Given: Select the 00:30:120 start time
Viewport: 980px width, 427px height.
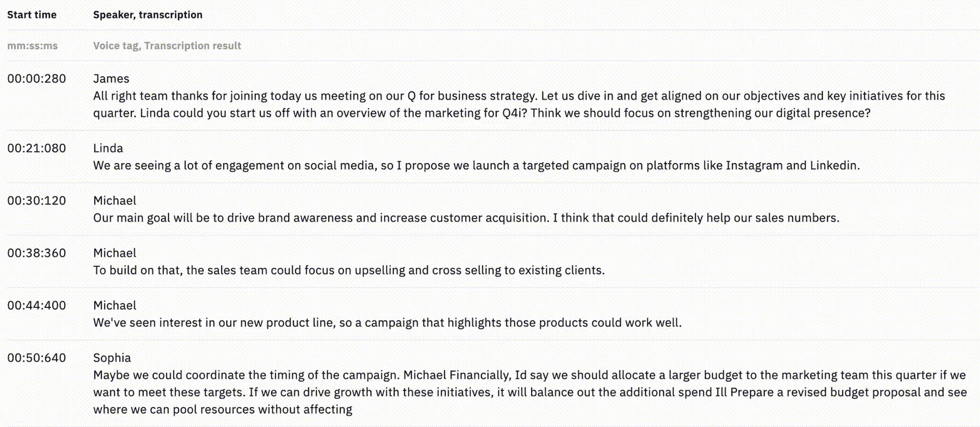Looking at the screenshot, I should point(36,200).
